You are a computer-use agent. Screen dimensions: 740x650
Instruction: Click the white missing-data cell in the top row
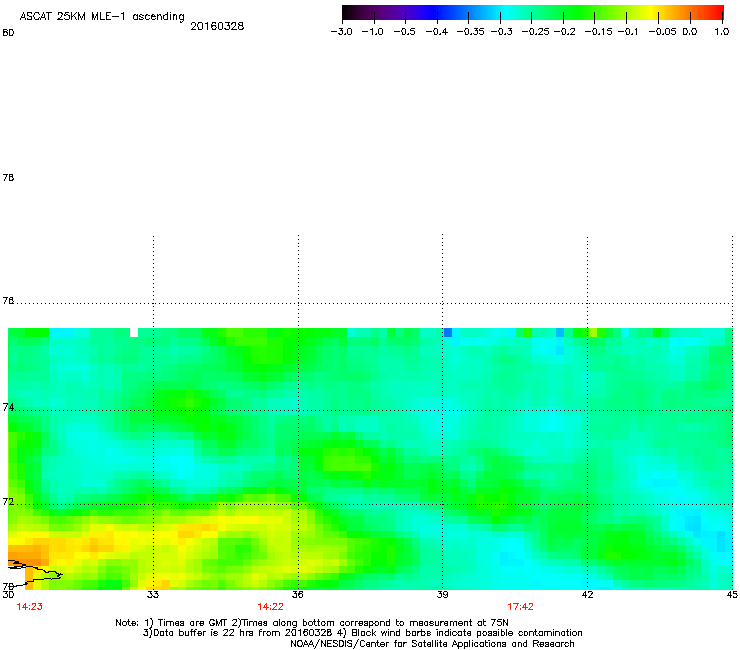[x=134, y=332]
